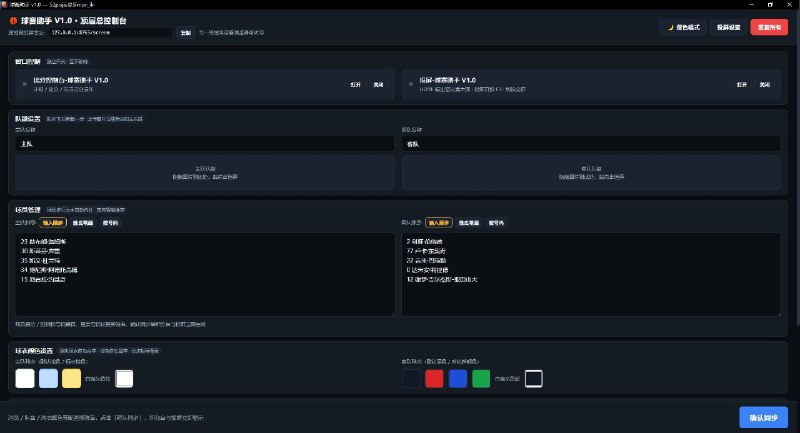The width and height of the screenshot is (800, 433).
Task: Click home player line starting with 34
Action: pos(49,270)
